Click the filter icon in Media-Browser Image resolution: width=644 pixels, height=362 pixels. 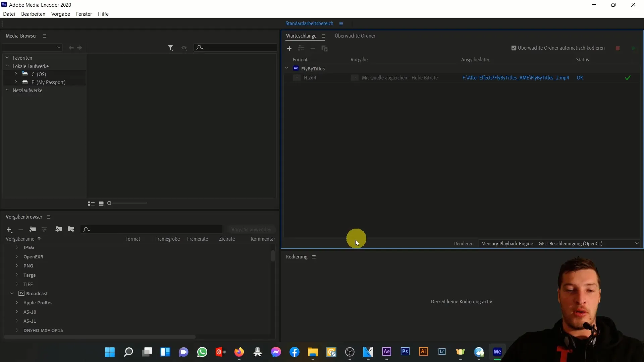click(170, 47)
